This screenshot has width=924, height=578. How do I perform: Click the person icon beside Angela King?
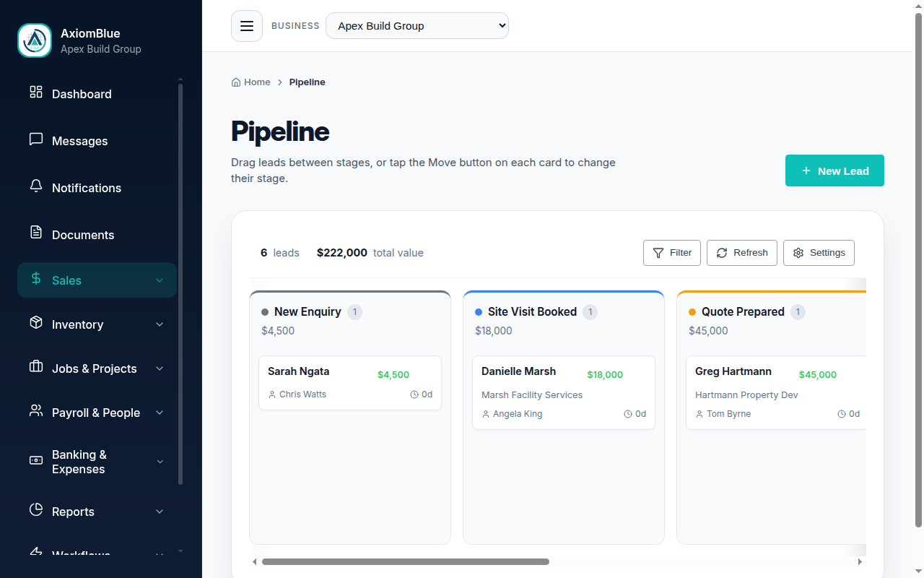tap(486, 414)
